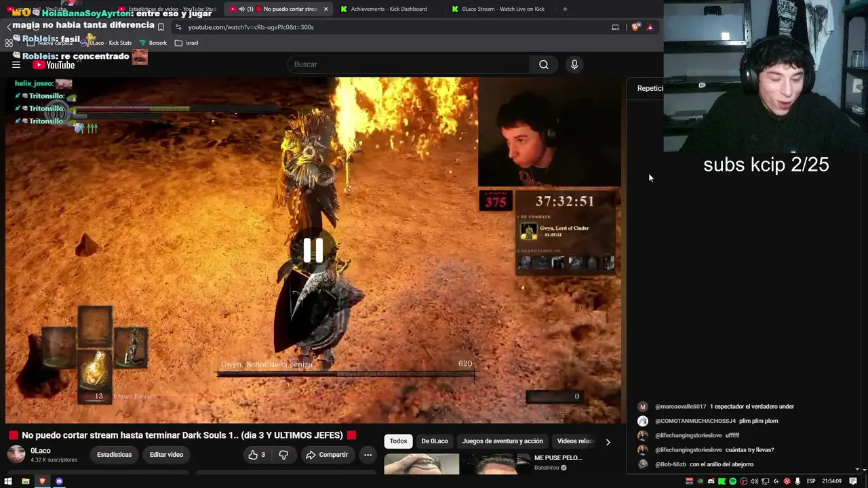Select the De 0Laco filter chip
868x488 pixels.
(x=435, y=441)
